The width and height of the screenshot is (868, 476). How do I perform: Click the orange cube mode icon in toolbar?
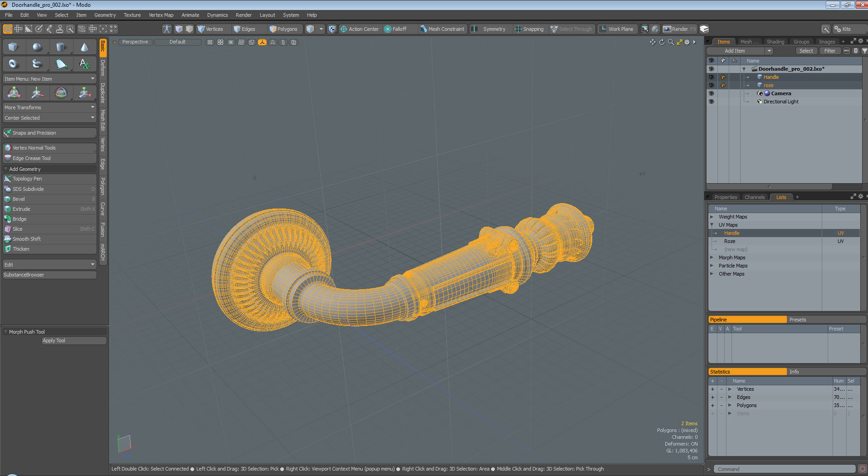pyautogui.click(x=8, y=29)
